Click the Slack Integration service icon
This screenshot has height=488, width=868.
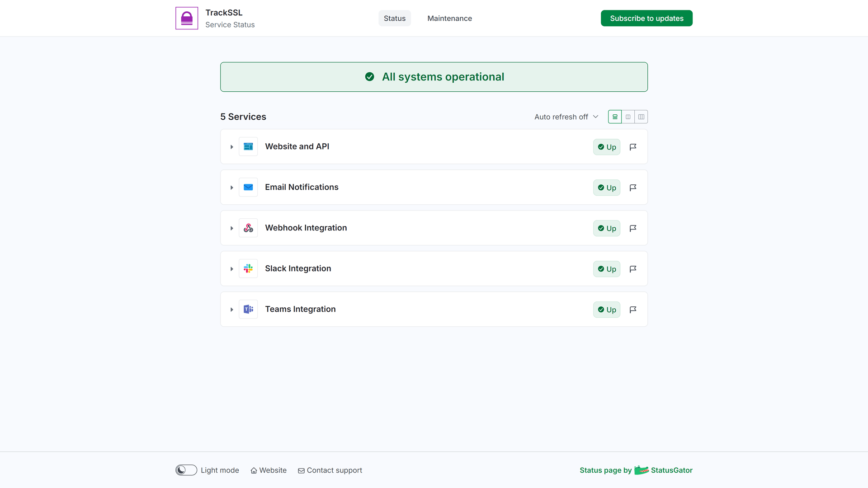pyautogui.click(x=248, y=268)
